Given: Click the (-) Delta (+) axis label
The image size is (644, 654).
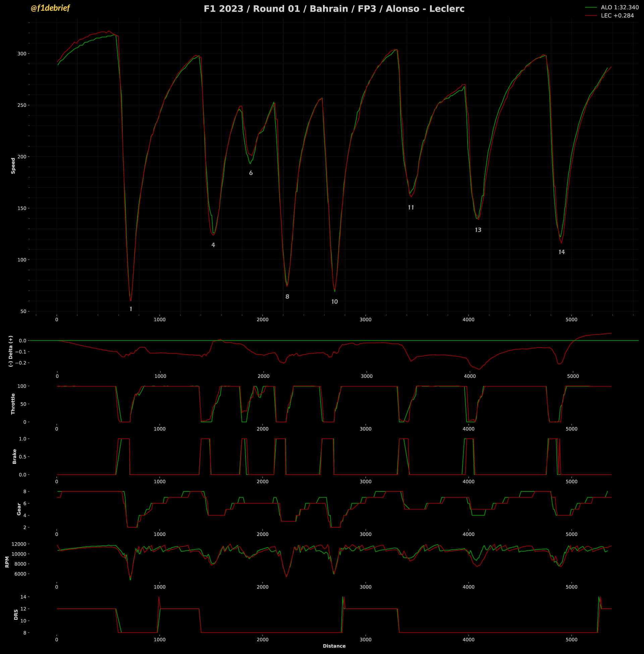Looking at the screenshot, I should point(11,351).
